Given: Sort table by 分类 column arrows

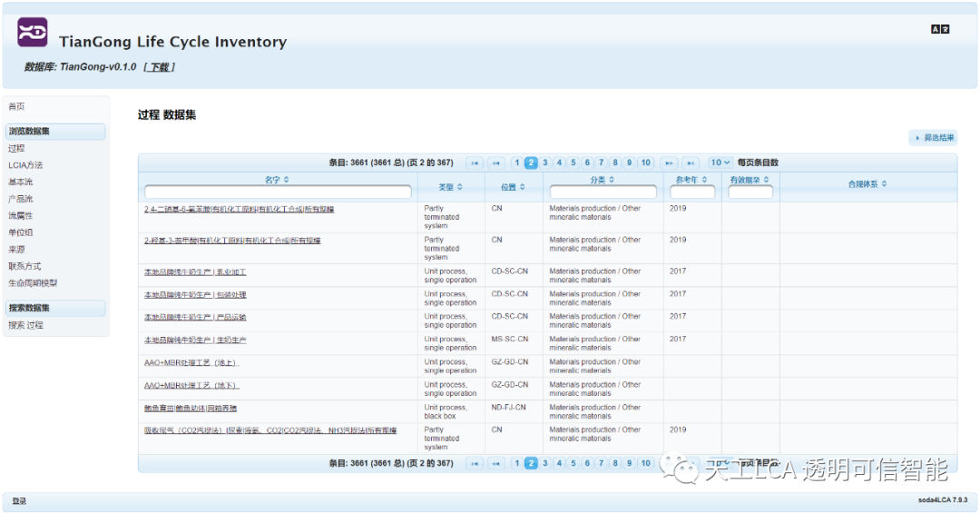Looking at the screenshot, I should pyautogui.click(x=612, y=180).
